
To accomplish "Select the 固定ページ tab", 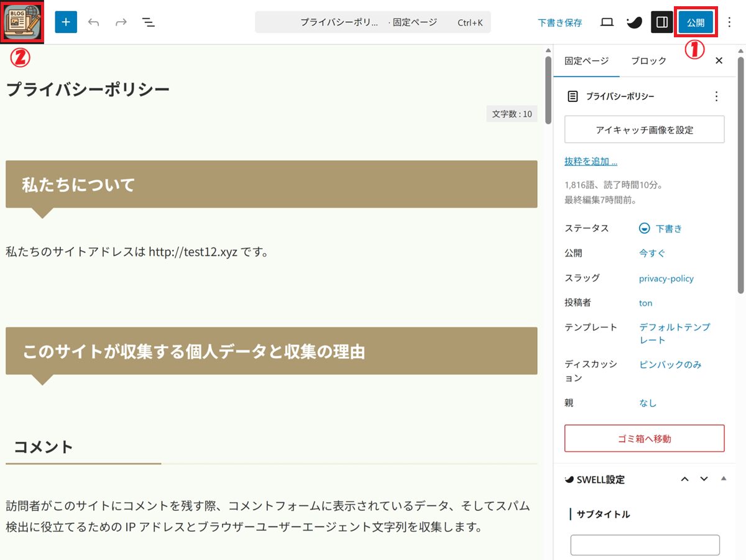I will coord(586,60).
